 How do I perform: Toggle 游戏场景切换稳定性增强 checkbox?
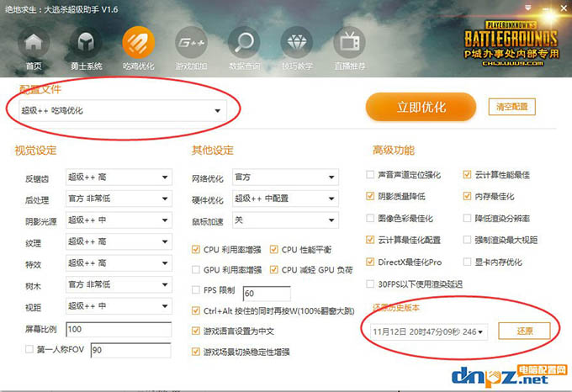[x=196, y=352]
